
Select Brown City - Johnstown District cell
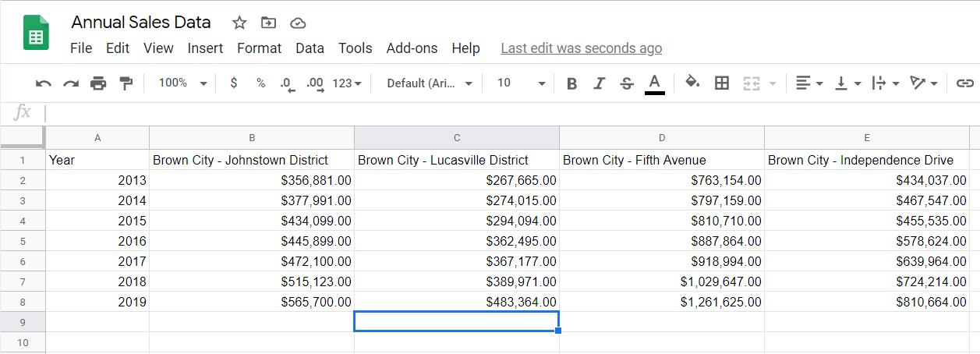[x=252, y=160]
